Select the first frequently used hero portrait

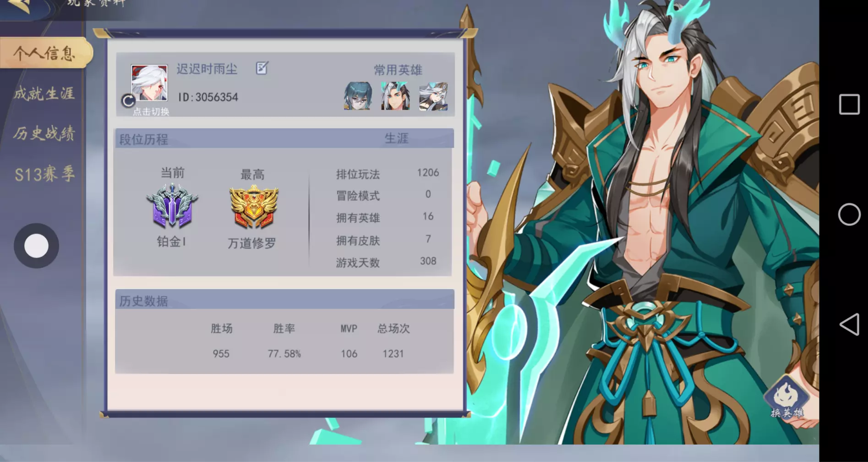[358, 96]
